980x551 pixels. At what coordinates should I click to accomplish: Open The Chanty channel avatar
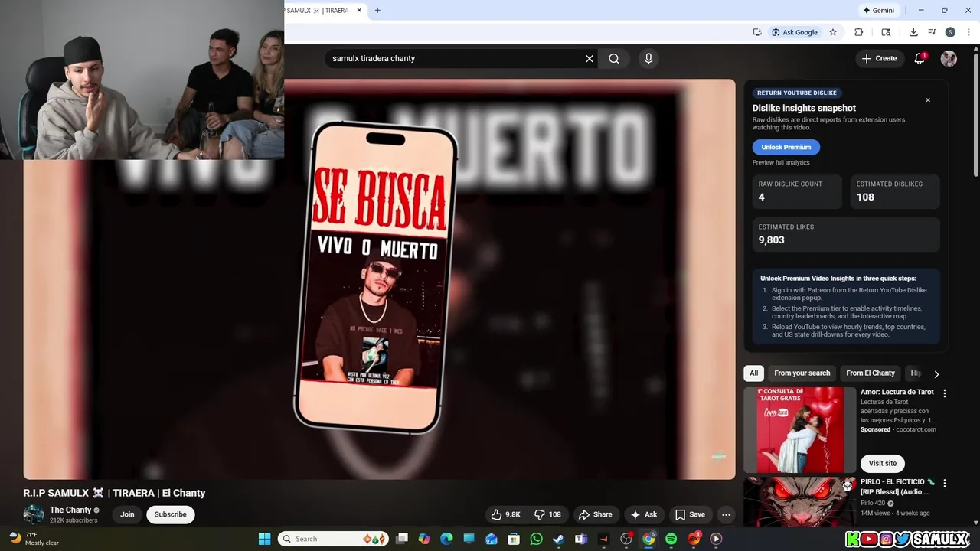[x=34, y=514]
